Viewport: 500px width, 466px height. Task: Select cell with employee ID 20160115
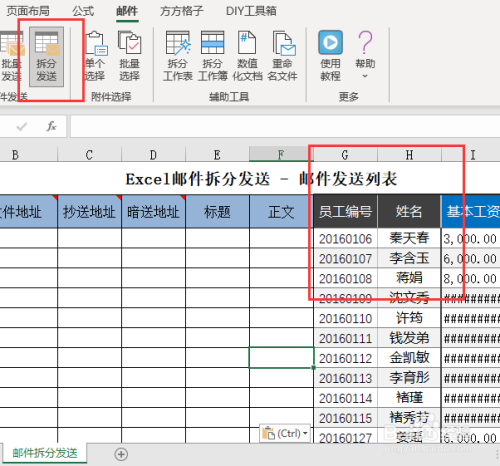click(345, 418)
